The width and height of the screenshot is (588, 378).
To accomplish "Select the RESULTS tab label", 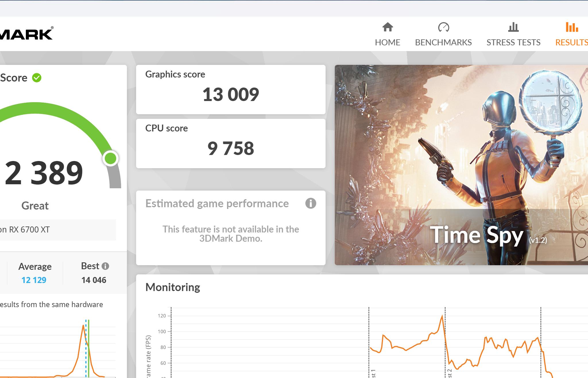I will [x=571, y=42].
